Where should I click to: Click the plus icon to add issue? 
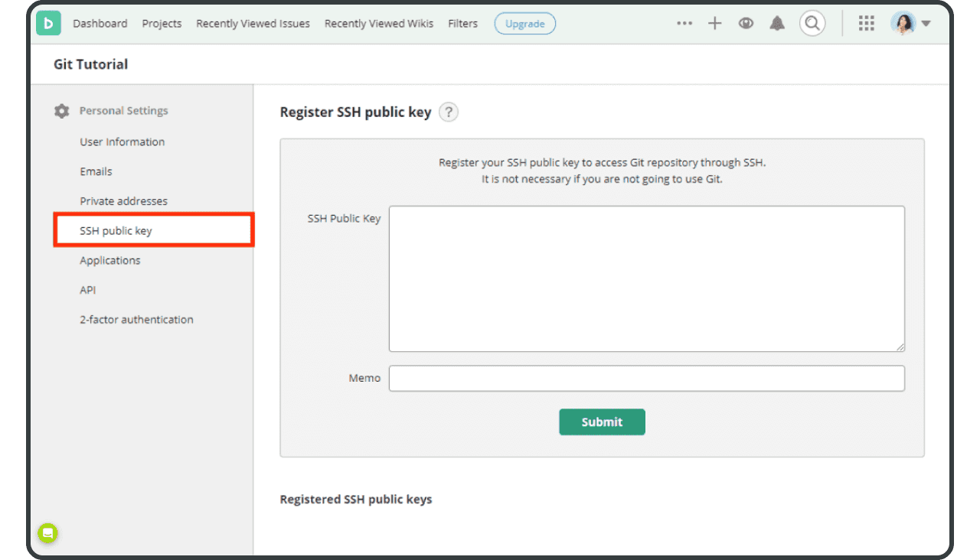tap(715, 24)
